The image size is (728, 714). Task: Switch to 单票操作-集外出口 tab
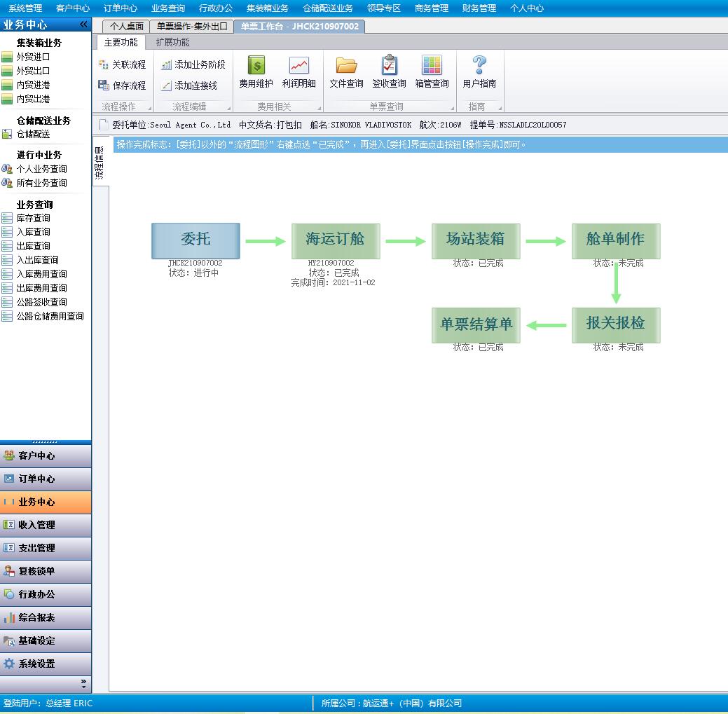click(x=191, y=27)
